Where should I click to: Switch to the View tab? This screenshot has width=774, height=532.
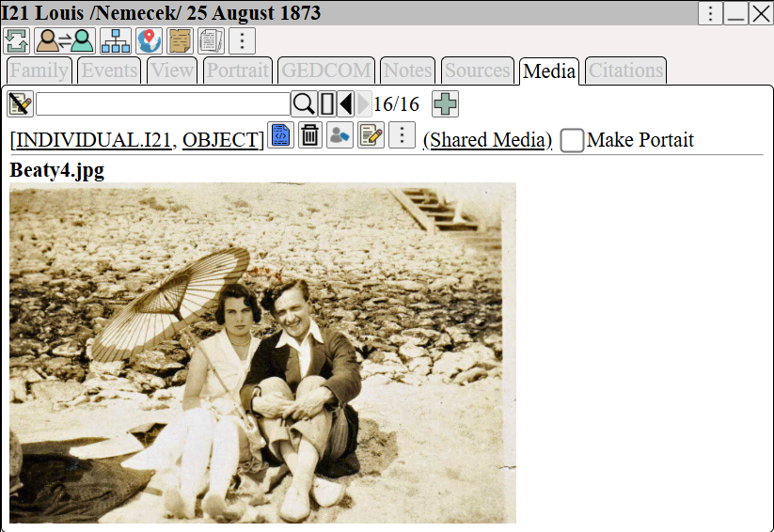click(172, 70)
